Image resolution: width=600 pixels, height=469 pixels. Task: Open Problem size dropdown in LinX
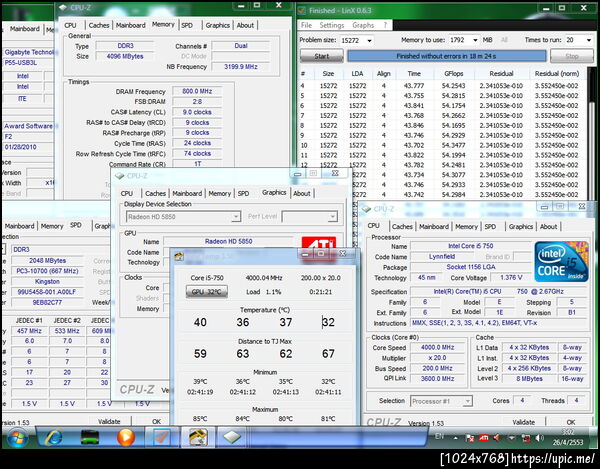pos(369,41)
